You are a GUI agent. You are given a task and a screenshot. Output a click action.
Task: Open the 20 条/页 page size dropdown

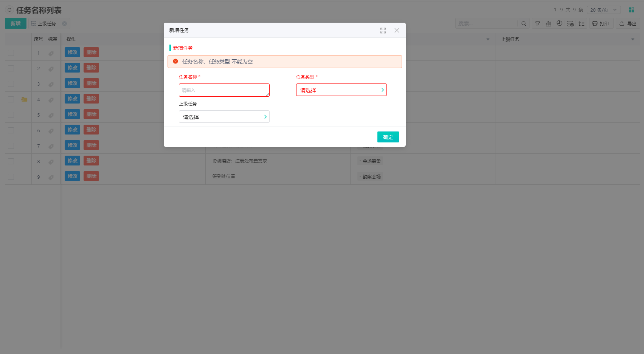tap(604, 10)
